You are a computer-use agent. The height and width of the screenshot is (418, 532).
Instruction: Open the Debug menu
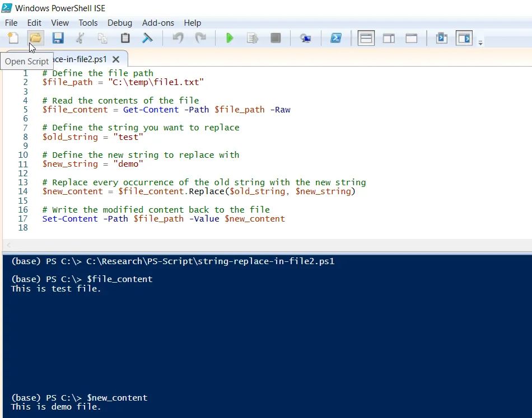tap(120, 23)
